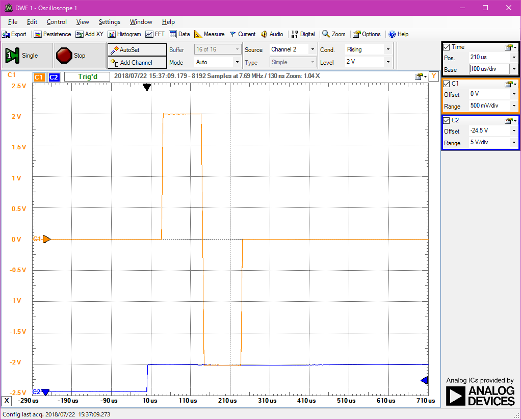Open the Time panel settings gear
The width and height of the screenshot is (521, 420).
(x=511, y=47)
